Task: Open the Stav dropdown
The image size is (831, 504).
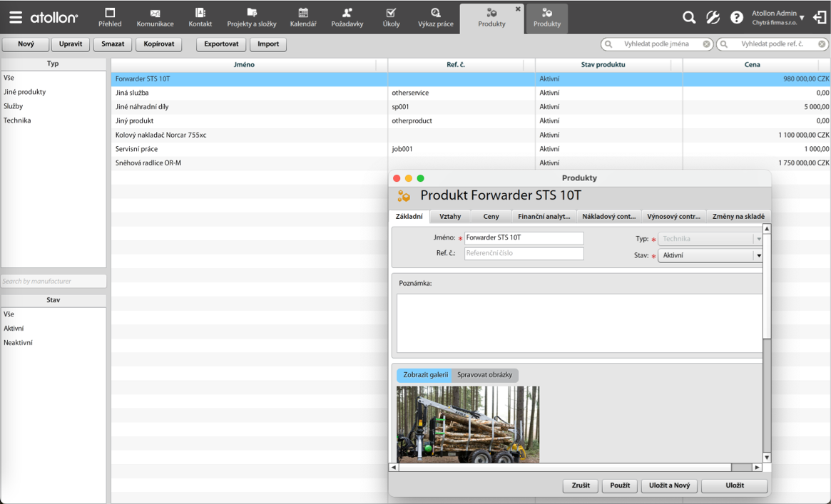Action: [758, 255]
